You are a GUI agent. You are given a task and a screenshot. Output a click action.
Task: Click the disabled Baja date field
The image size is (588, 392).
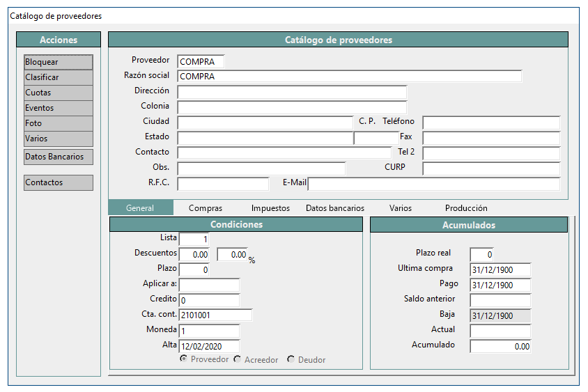tap(500, 316)
